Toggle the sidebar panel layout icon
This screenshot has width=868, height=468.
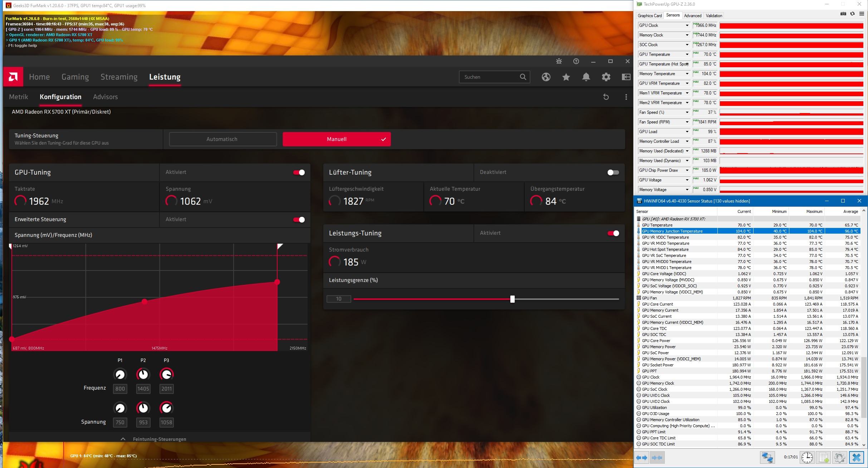tap(626, 77)
